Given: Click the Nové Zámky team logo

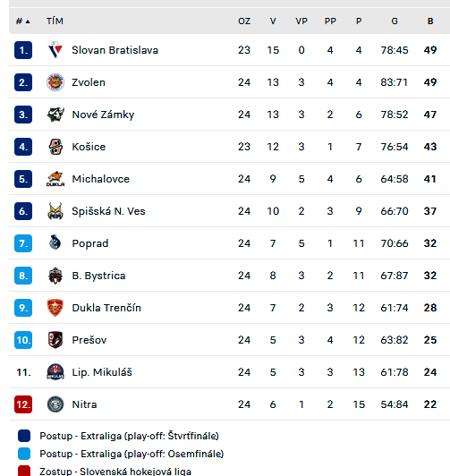Looking at the screenshot, I should 55,115.
